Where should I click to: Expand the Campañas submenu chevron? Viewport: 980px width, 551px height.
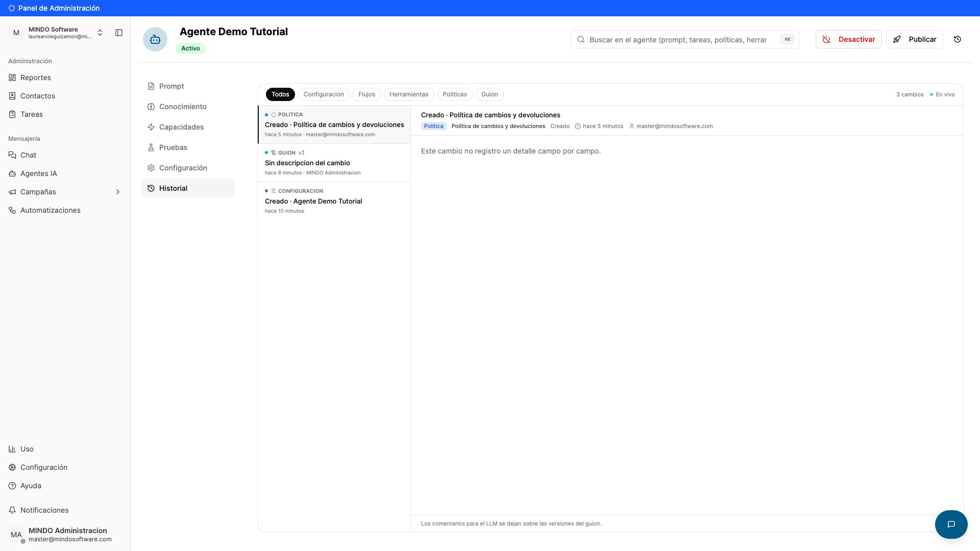click(118, 192)
